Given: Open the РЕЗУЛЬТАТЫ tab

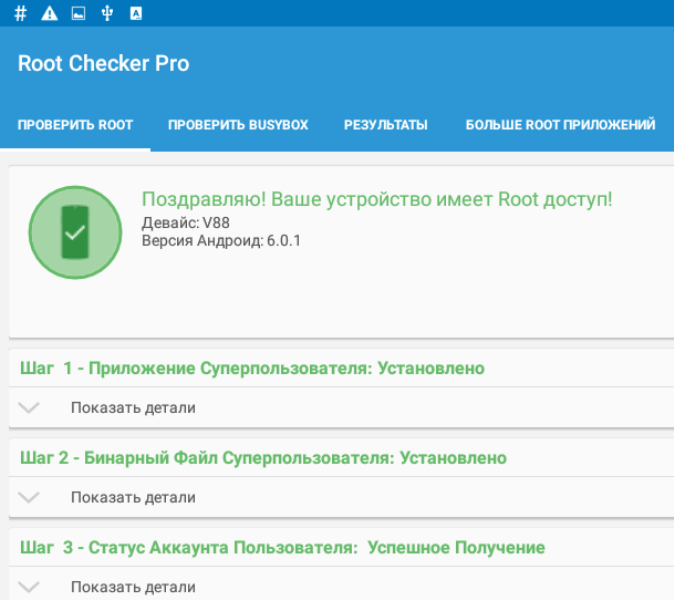Looking at the screenshot, I should click(386, 125).
